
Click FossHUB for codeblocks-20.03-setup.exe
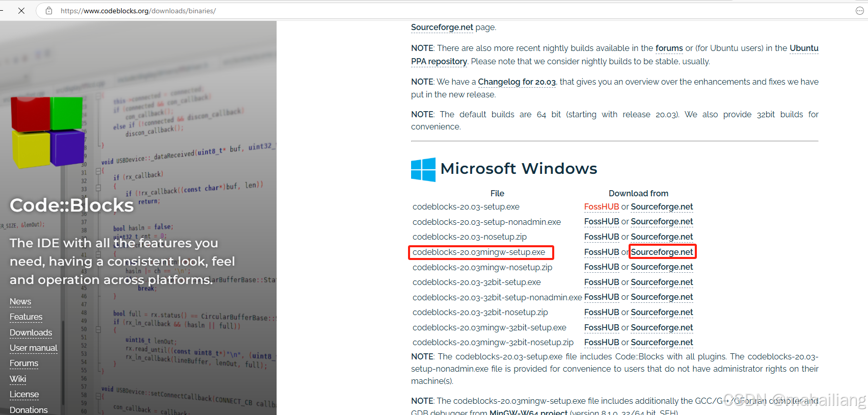(602, 207)
